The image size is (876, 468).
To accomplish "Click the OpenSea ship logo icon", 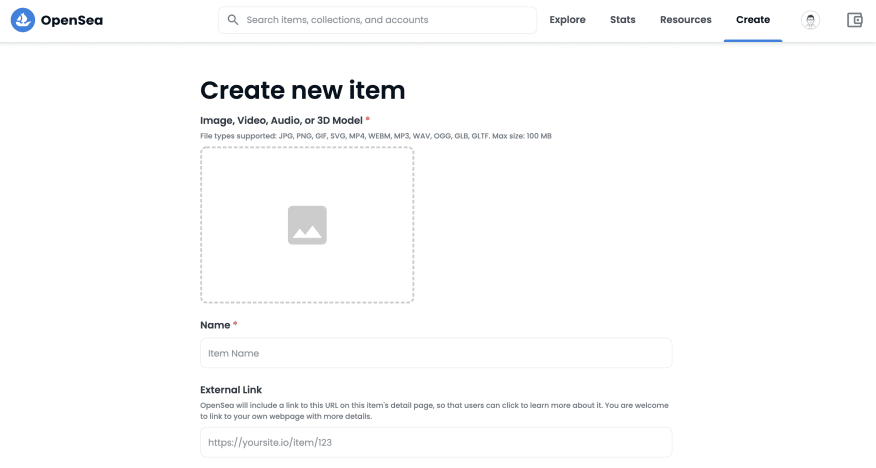I will [x=23, y=20].
